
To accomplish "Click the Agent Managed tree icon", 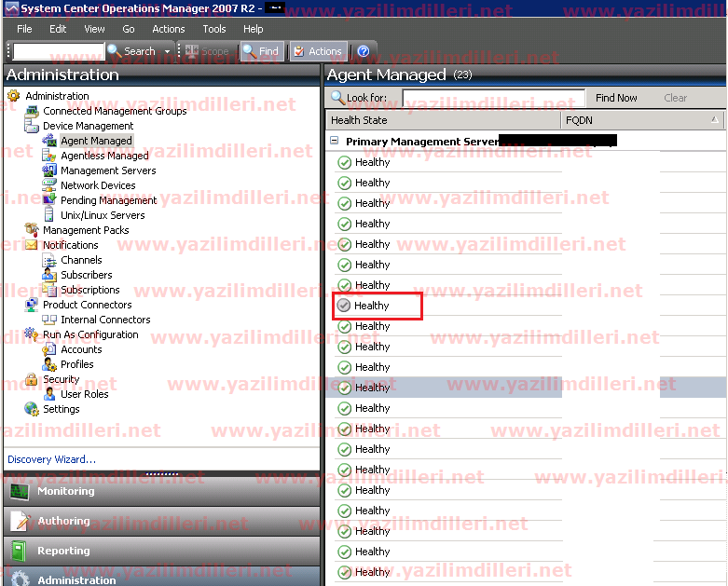I will pos(49,140).
